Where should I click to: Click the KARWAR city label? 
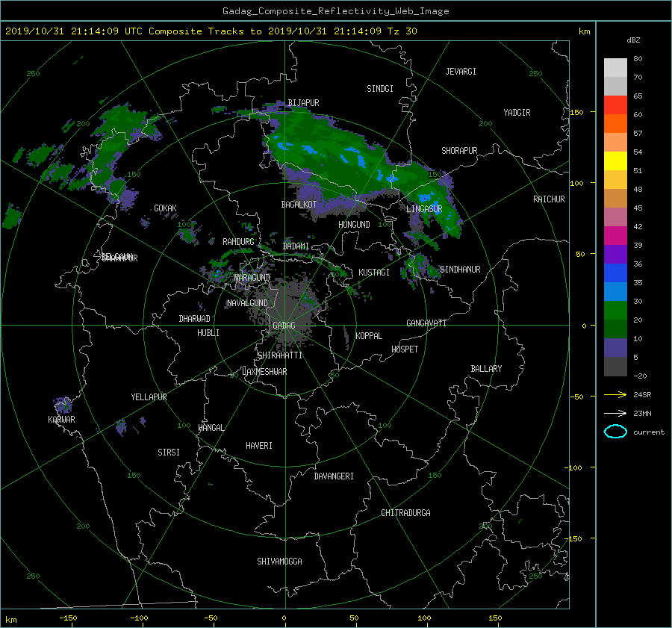(x=61, y=420)
